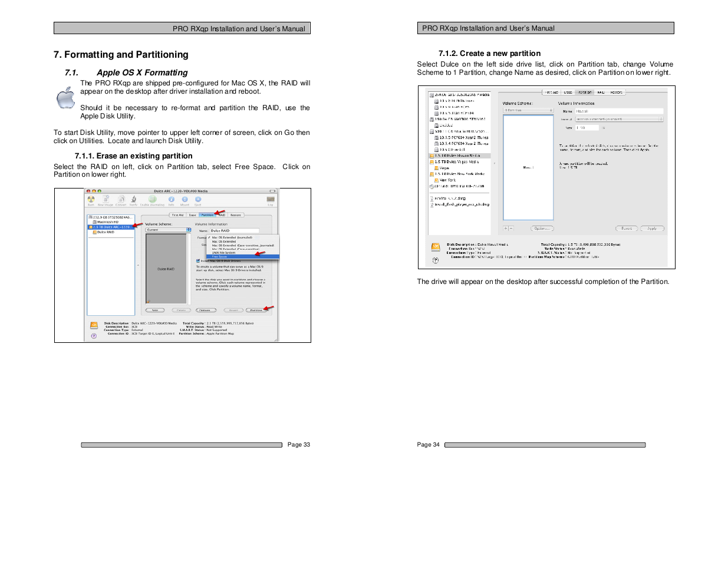Choose Mac OS Extended (Journaled) format option
This screenshot has height=562, width=728.
click(x=232, y=237)
